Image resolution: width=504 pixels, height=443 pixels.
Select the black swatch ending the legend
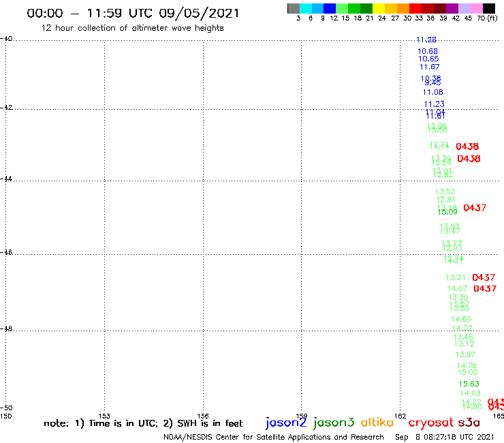pos(489,8)
